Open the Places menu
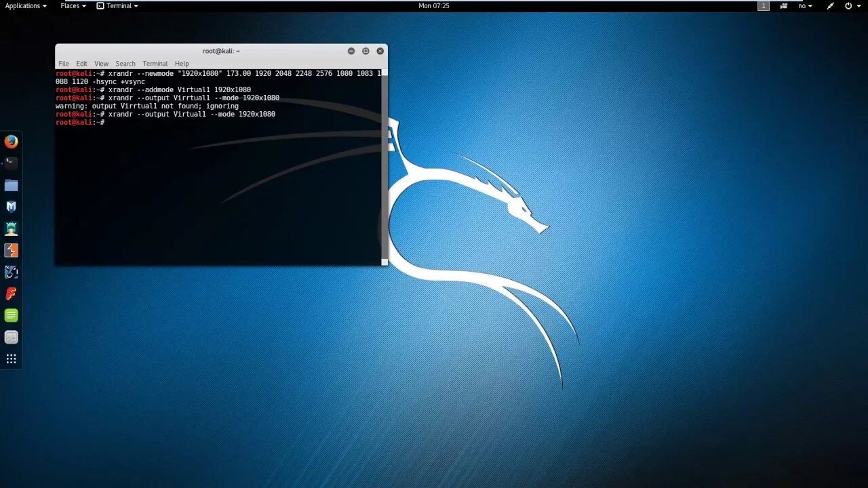The width and height of the screenshot is (868, 488). coord(73,5)
